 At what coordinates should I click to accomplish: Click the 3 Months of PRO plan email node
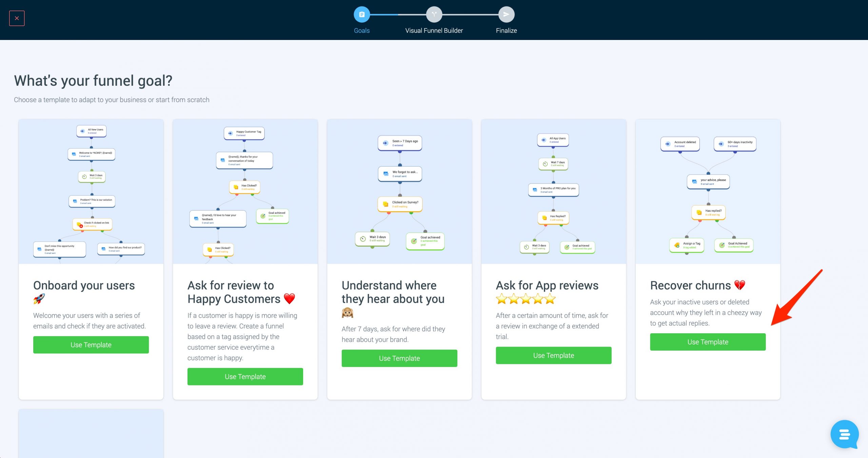pos(554,190)
